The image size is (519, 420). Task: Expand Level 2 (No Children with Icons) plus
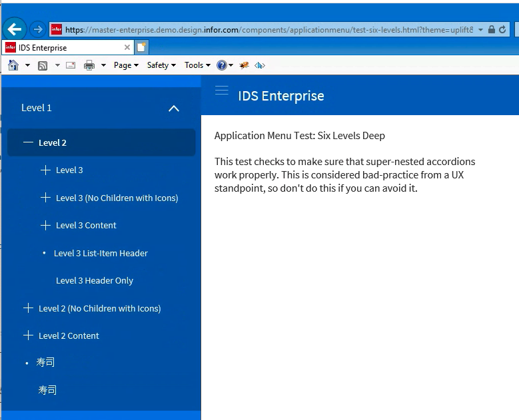pyautogui.click(x=29, y=308)
